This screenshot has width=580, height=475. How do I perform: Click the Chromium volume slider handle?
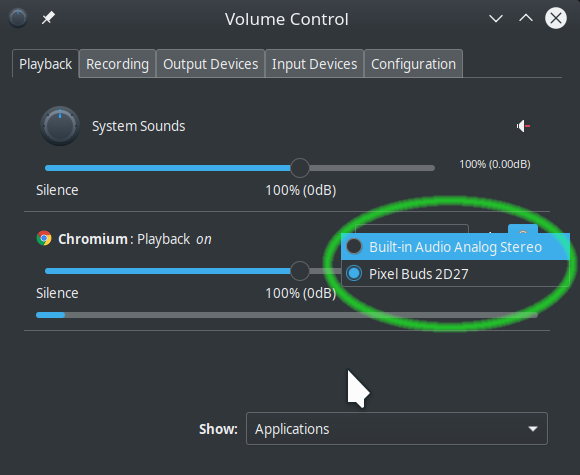300,271
